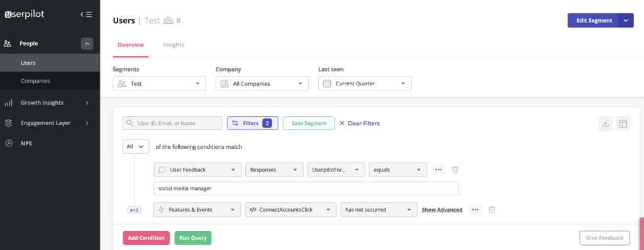This screenshot has height=250, width=644.
Task: Click the code icon beside ConnectAccountsClick
Action: tap(253, 209)
